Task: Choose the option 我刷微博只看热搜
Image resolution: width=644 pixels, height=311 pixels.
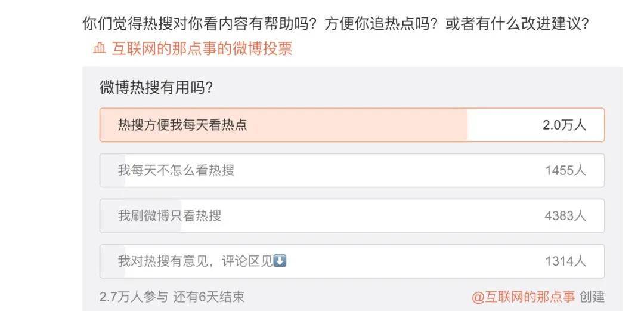Action: pos(170,215)
